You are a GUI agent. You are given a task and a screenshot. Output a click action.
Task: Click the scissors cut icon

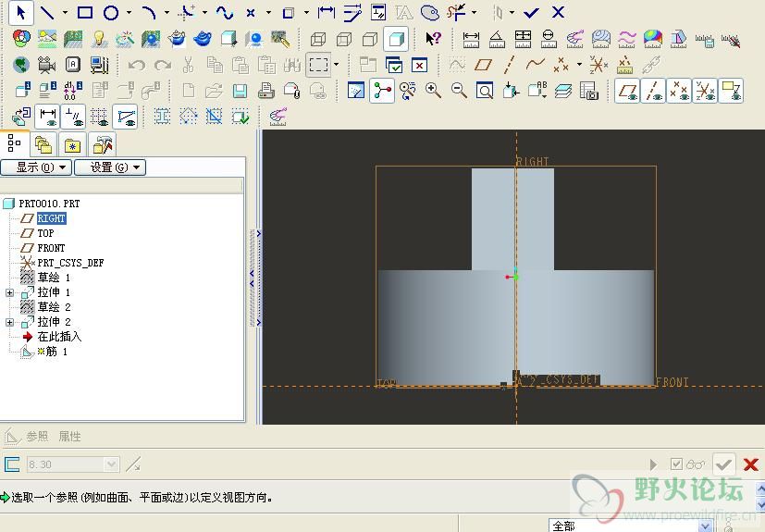coord(189,65)
